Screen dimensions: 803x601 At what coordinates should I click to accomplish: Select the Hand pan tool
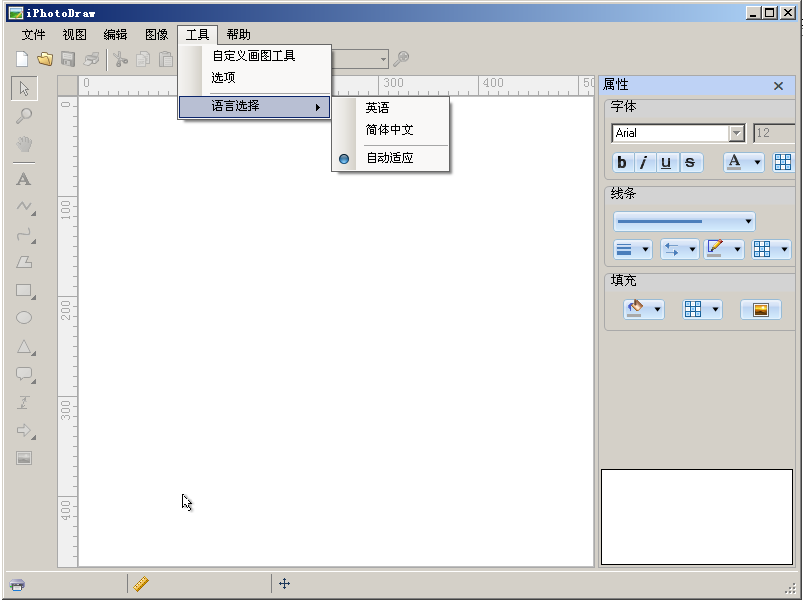click(24, 144)
